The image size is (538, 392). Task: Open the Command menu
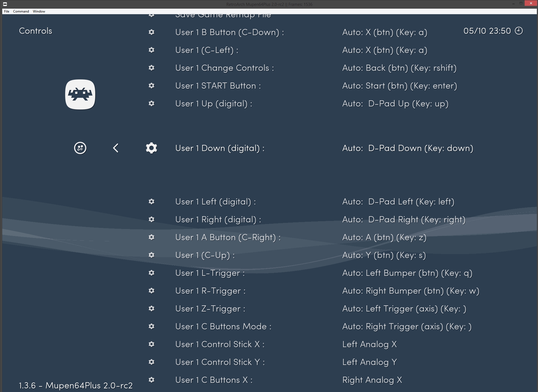click(21, 11)
